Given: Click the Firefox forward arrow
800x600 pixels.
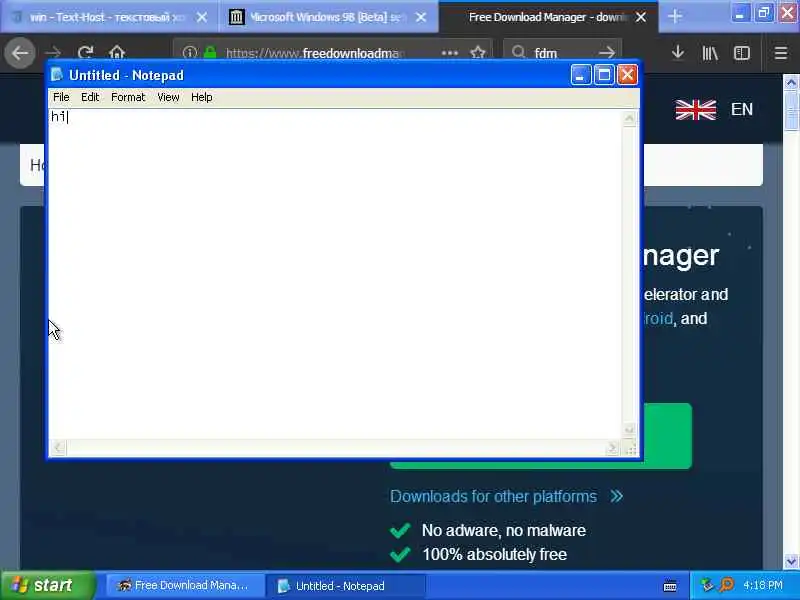Looking at the screenshot, I should pyautogui.click(x=53, y=53).
